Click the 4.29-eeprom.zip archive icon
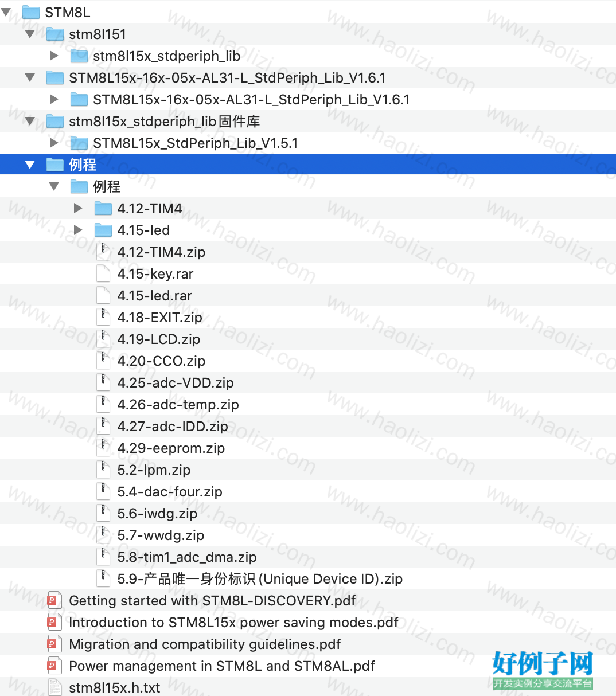Image resolution: width=616 pixels, height=696 pixels. click(x=103, y=448)
